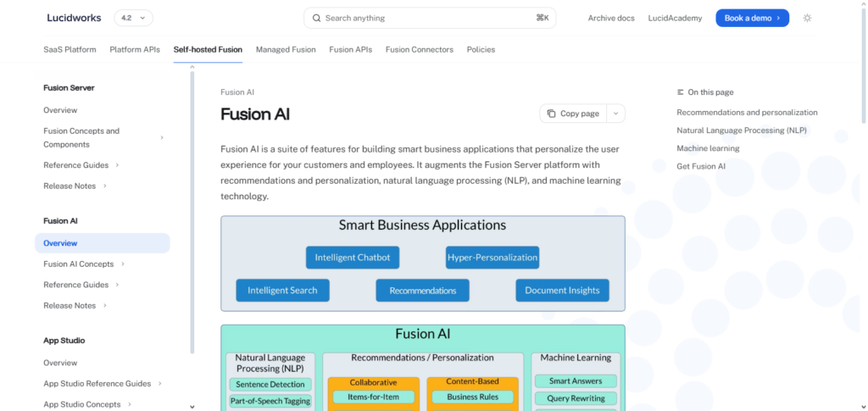Jump to Natural Language Processing (NLP) section
Screen dimensions: 868x411
[x=741, y=131]
